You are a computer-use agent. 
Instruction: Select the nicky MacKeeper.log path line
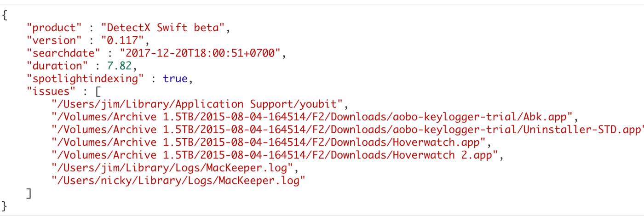pyautogui.click(x=178, y=180)
